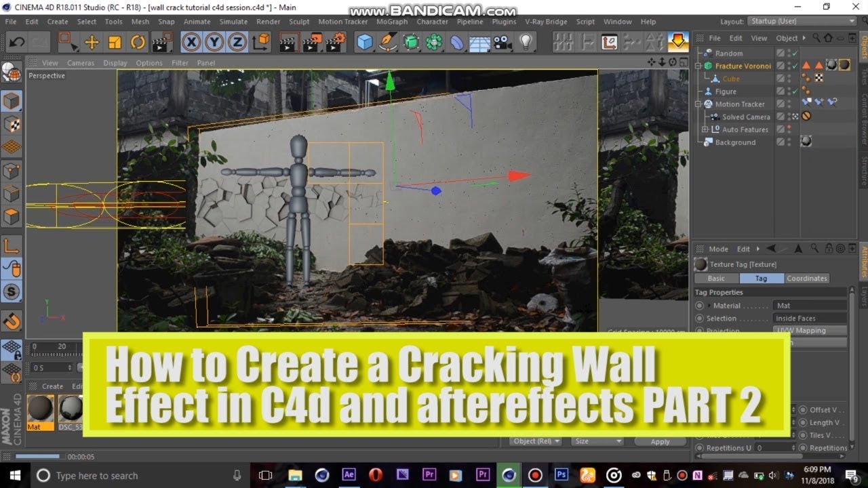Activate the Move tool
Image resolution: width=868 pixels, height=488 pixels.
coord(92,42)
